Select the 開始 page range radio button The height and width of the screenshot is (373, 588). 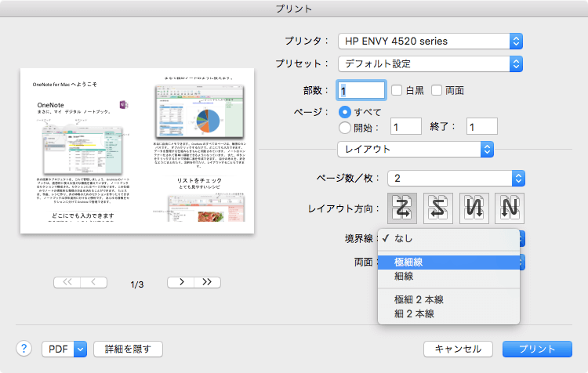click(345, 128)
